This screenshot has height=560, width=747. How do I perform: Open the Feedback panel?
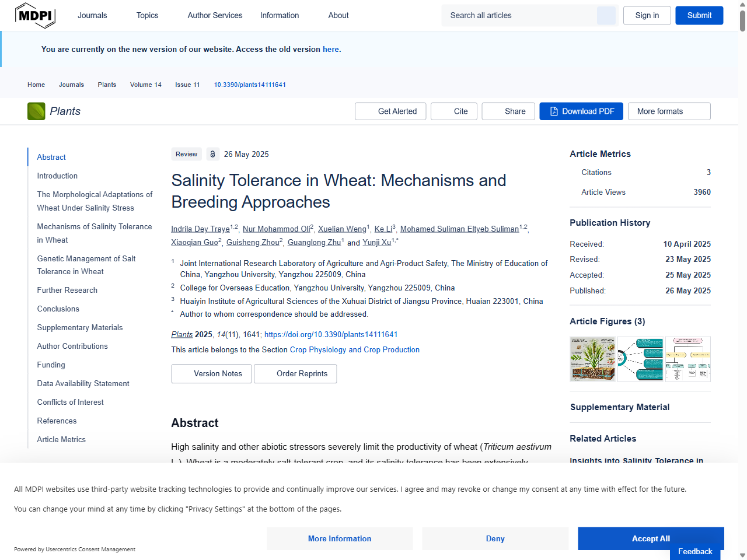click(x=694, y=551)
